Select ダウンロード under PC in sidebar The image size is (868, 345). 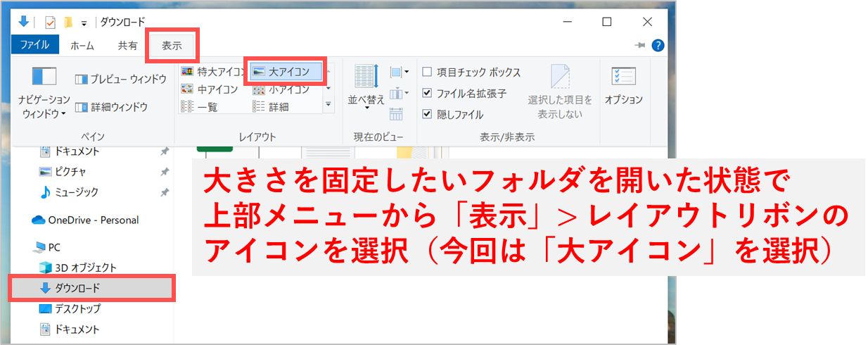point(92,288)
